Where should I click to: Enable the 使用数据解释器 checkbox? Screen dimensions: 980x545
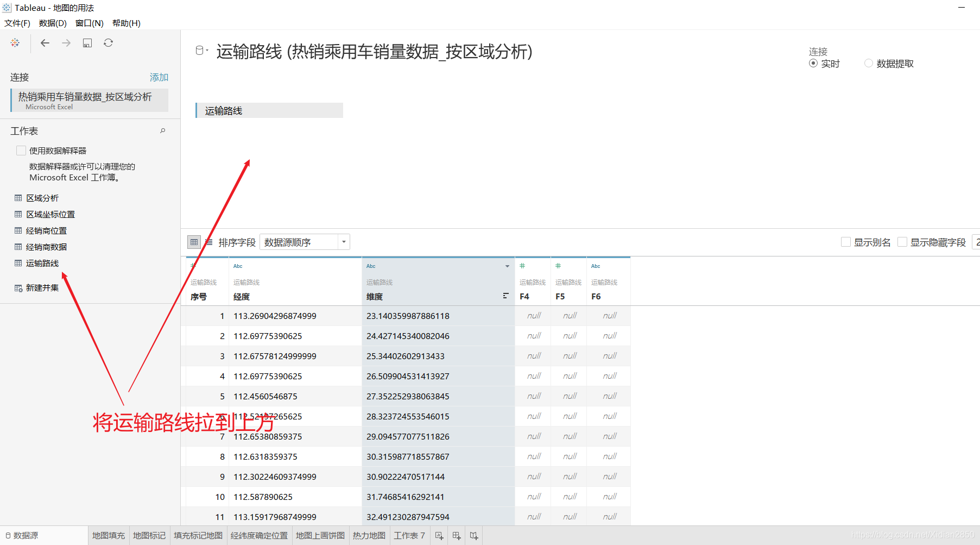21,151
